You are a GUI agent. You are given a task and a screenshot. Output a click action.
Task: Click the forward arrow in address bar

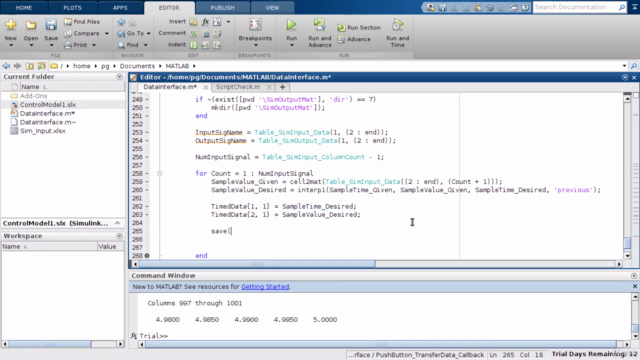(18, 66)
